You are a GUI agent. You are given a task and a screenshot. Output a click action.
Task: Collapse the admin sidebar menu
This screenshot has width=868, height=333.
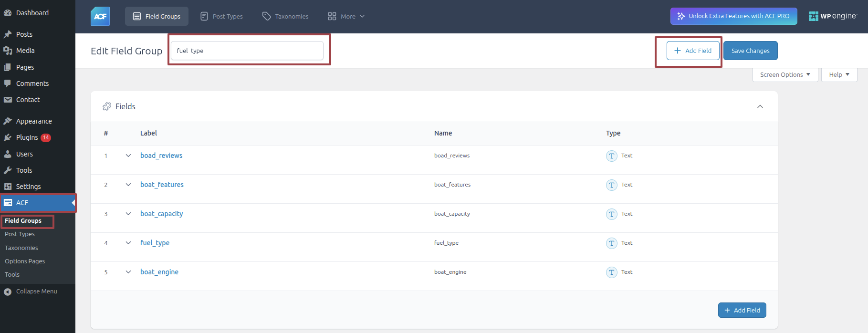[x=36, y=291]
